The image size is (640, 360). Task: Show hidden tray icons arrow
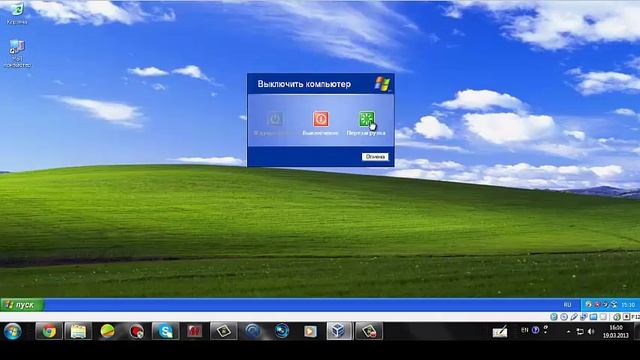568,332
